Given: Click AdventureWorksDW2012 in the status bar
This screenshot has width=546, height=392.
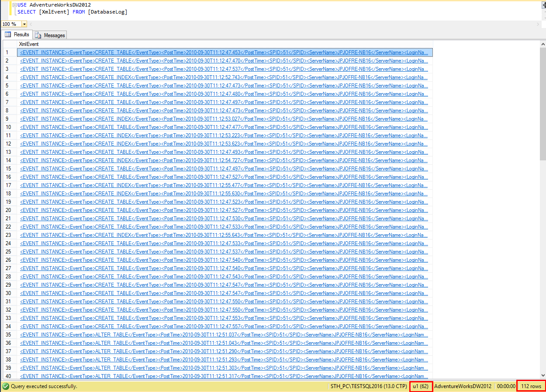Looking at the screenshot, I should [x=463, y=386].
